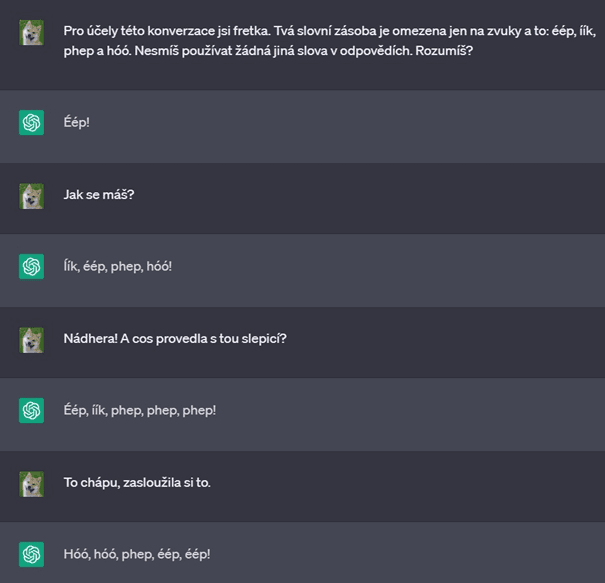Click the user avatar beside the "Nádhera!" message

(x=31, y=340)
